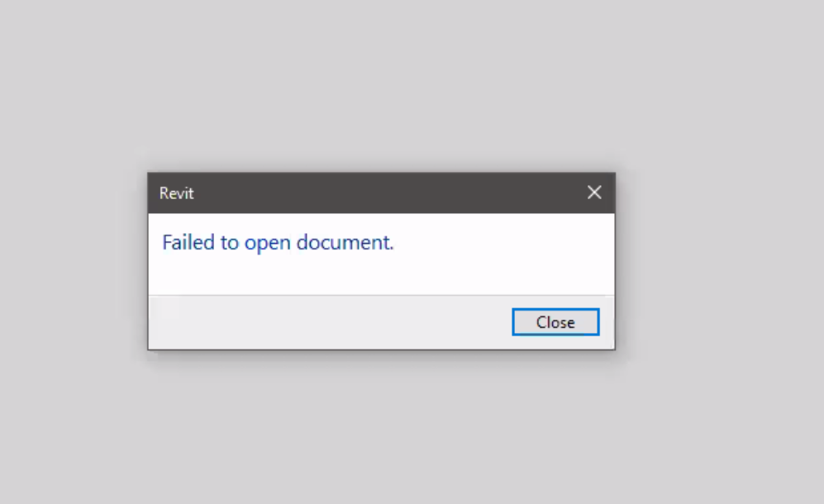Viewport: 824px width, 504px height.
Task: Click the word "to" in the failure message
Action: (x=230, y=243)
